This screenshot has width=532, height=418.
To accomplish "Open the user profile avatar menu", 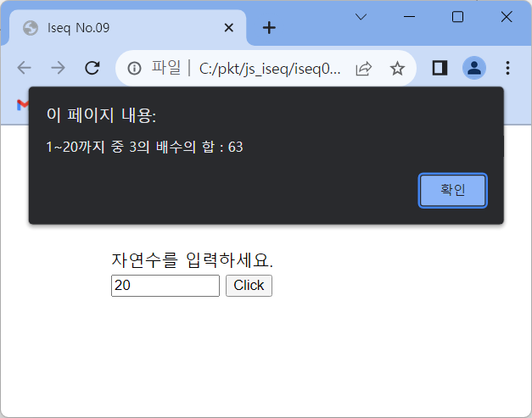I will point(474,68).
